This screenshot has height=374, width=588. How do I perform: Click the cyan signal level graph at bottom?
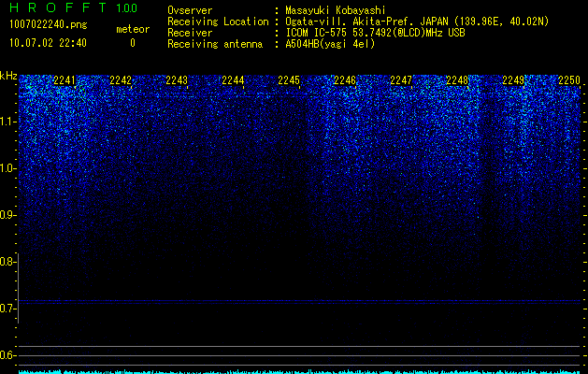pyautogui.click(x=299, y=372)
